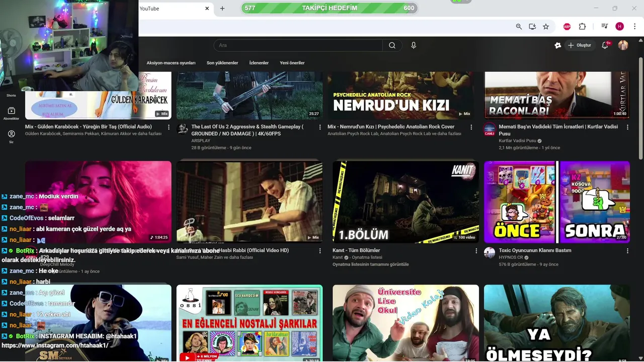Click the zoom magnifier icon in address bar
Image resolution: width=644 pixels, height=362 pixels.
click(x=519, y=27)
